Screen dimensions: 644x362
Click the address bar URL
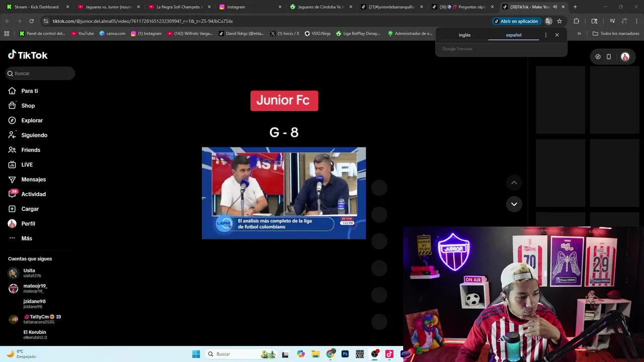[142, 21]
